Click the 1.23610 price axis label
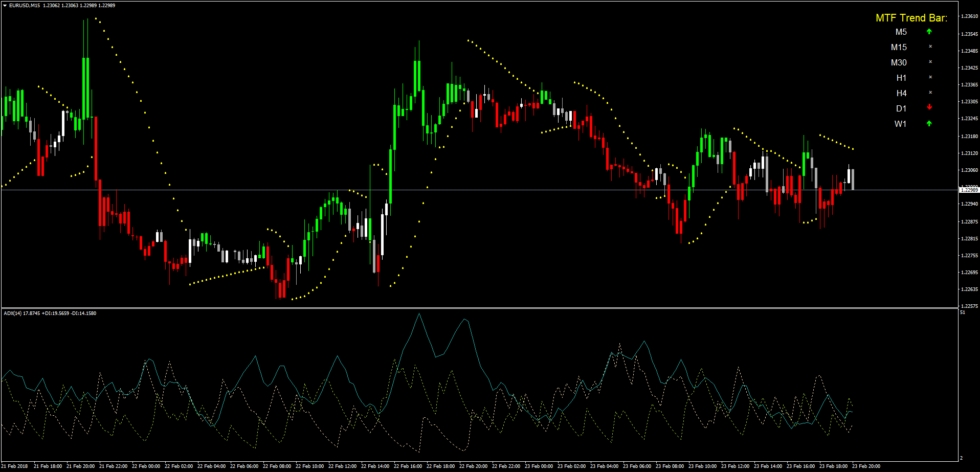This screenshot has width=980, height=472. [969, 16]
